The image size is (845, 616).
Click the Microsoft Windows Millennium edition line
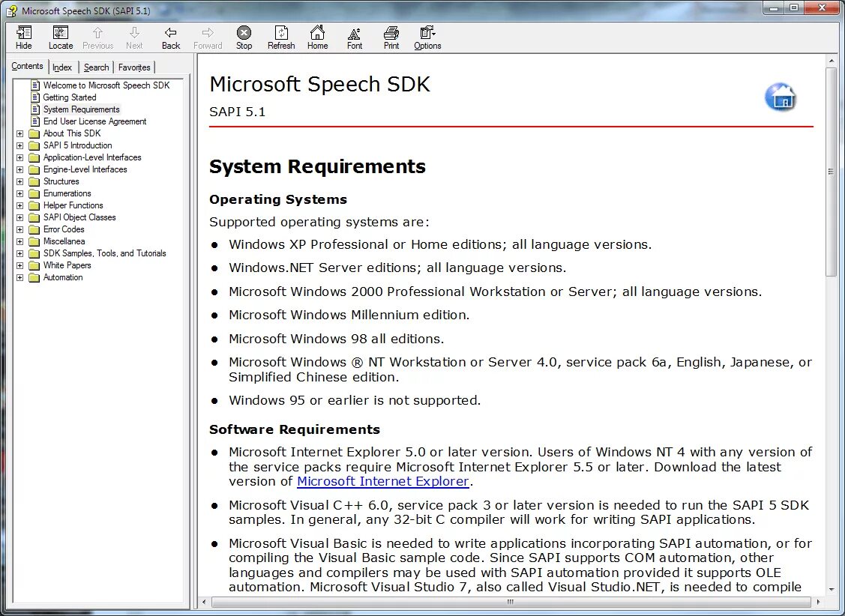(x=349, y=315)
